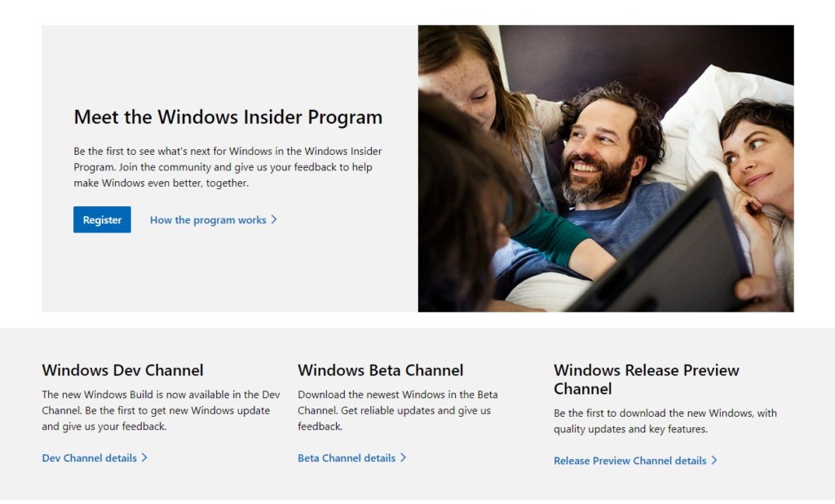Viewport: 835px width, 504px height.
Task: Click the blue Register button
Action: [x=102, y=219]
